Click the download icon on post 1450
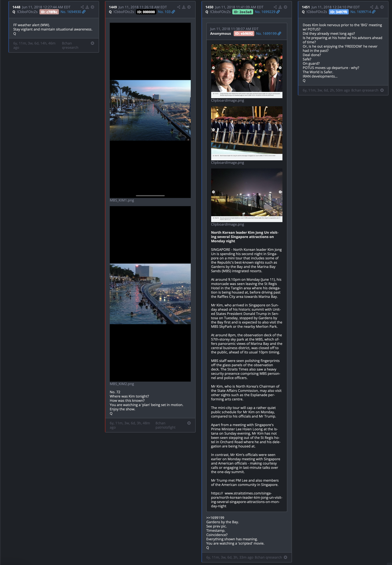 (280, 7)
